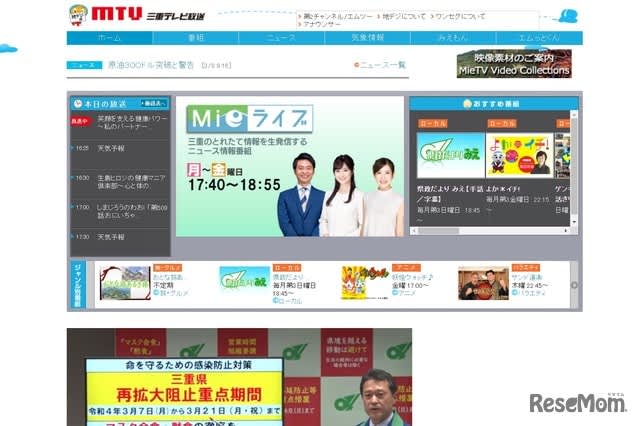Click the blue bird decoration top right
The height and width of the screenshot is (426, 640).
coord(567,16)
